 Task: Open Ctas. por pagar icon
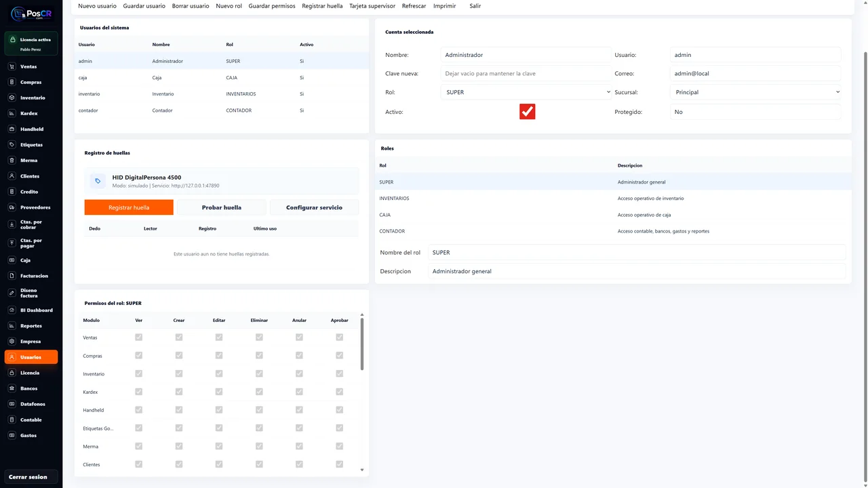click(12, 243)
